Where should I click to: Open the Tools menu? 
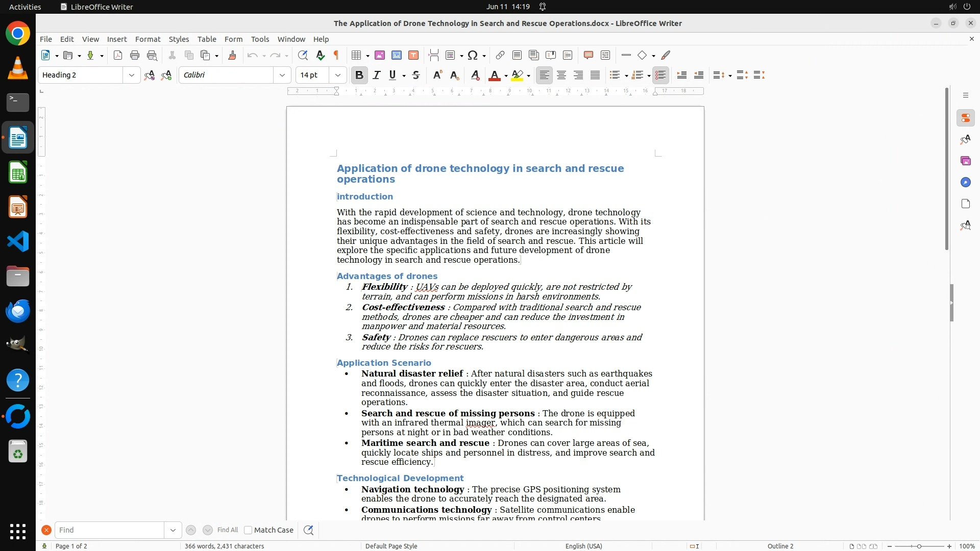(260, 39)
